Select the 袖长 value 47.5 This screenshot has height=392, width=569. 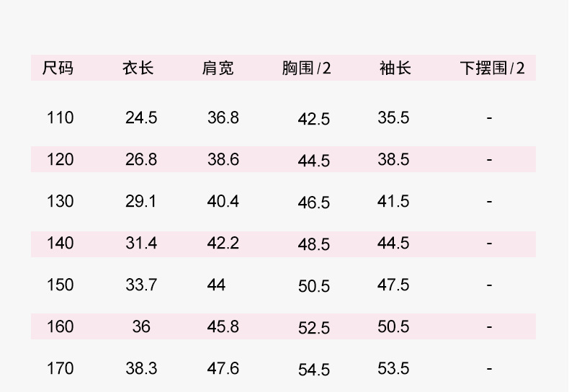click(x=393, y=285)
